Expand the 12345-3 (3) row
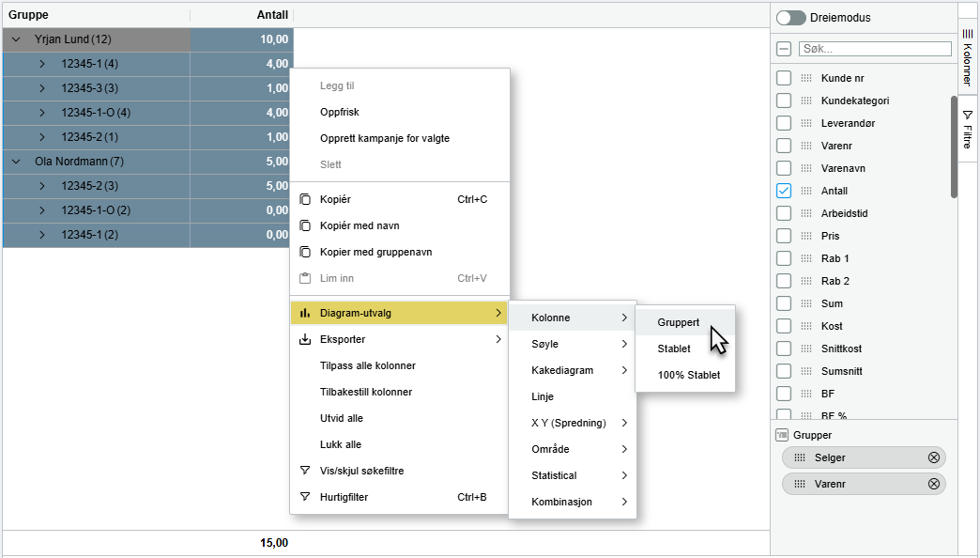 [42, 88]
